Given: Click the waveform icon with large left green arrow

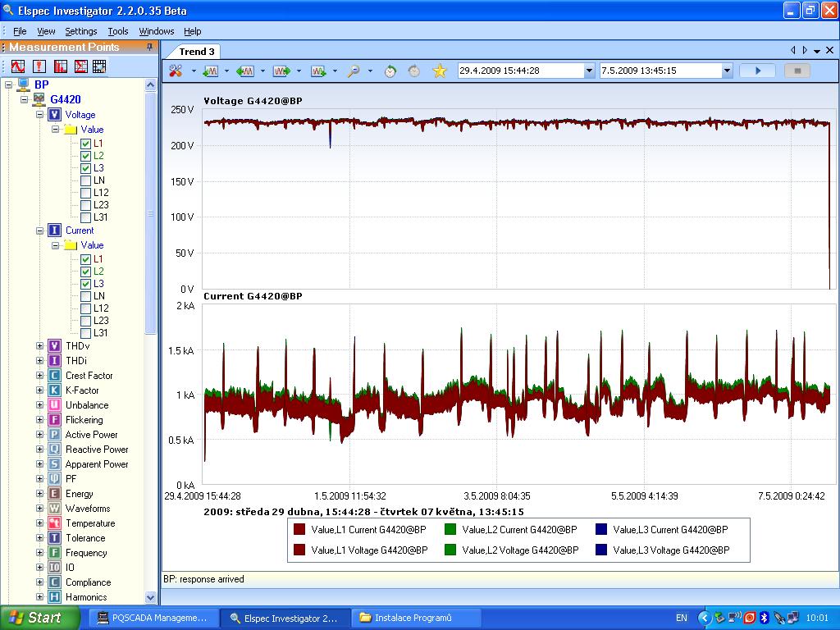Looking at the screenshot, I should [x=245, y=71].
